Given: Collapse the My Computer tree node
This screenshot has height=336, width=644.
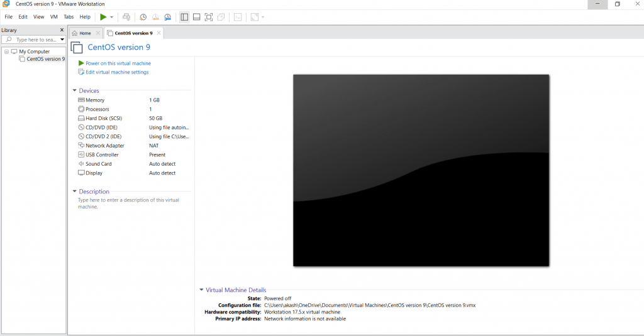Looking at the screenshot, I should 6,51.
